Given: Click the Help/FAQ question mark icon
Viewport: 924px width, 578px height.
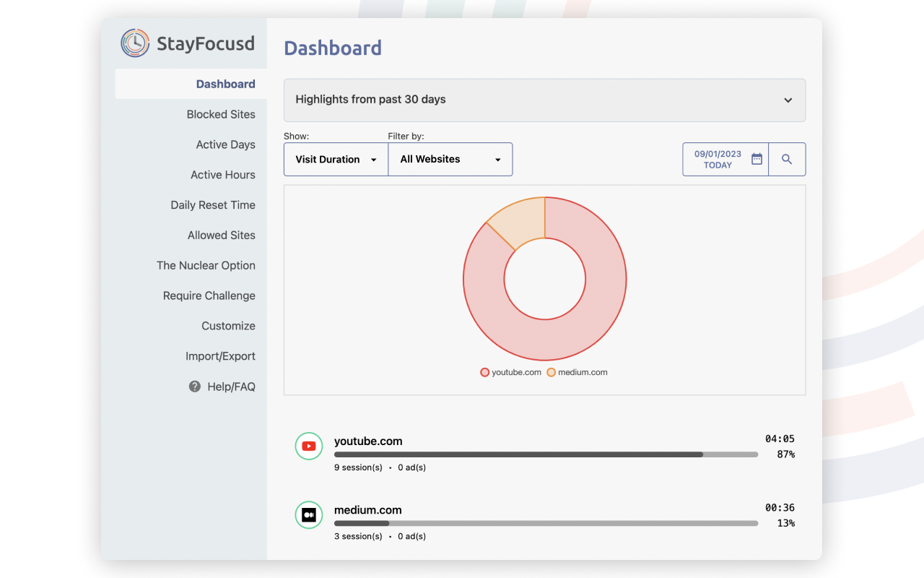Looking at the screenshot, I should (x=194, y=387).
